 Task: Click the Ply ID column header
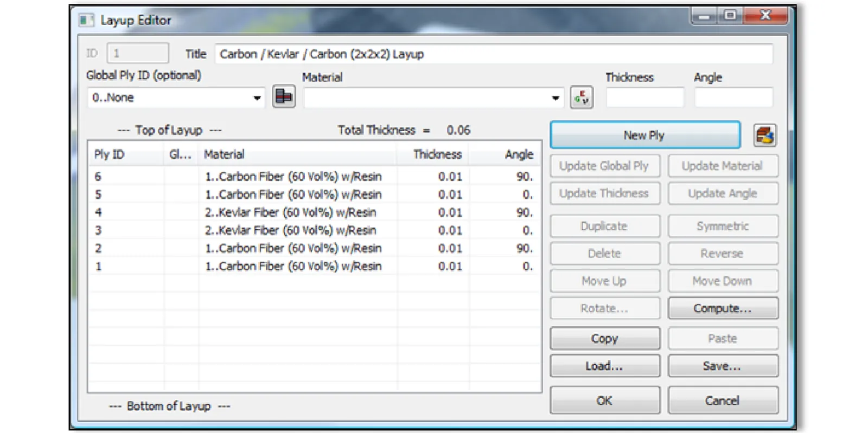tap(126, 154)
